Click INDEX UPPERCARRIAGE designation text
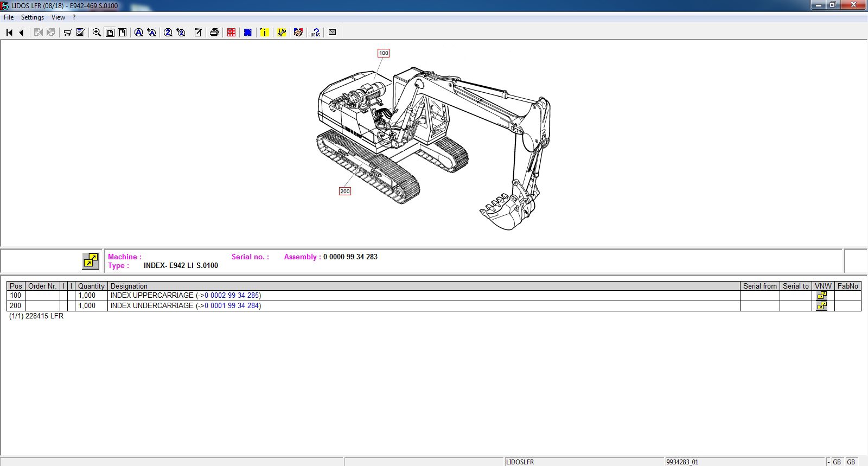The width and height of the screenshot is (868, 466). (152, 296)
